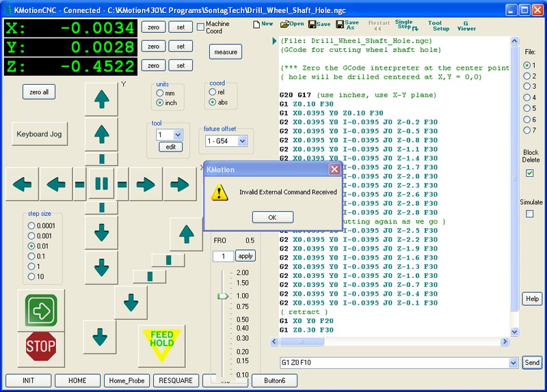Open the tool number dropdown
Viewport: 547px width, 392px height.
[178, 135]
